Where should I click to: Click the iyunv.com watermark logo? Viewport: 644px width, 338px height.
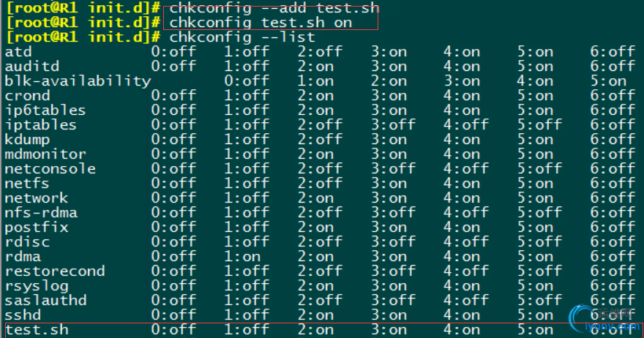(x=603, y=319)
